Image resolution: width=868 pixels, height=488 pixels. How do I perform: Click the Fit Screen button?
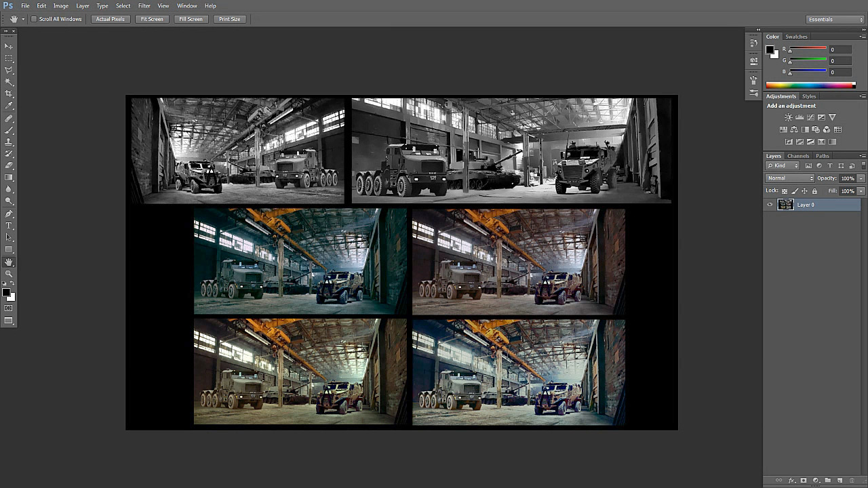coord(152,19)
